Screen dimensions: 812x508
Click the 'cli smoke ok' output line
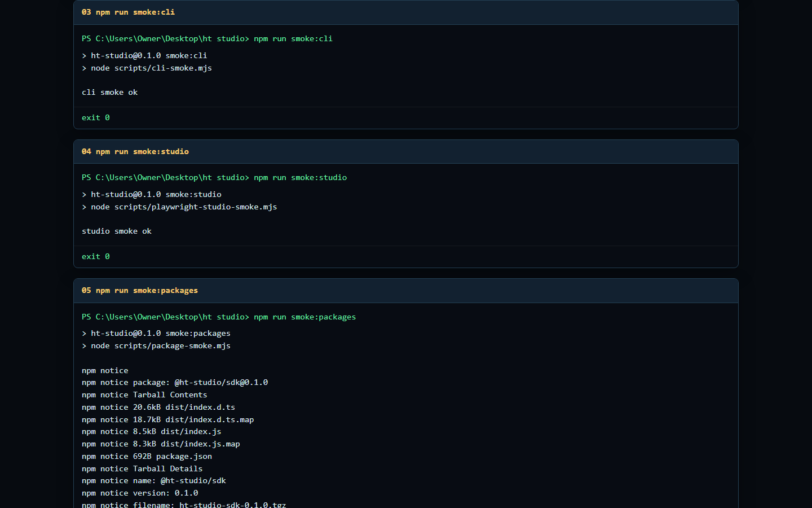point(110,92)
